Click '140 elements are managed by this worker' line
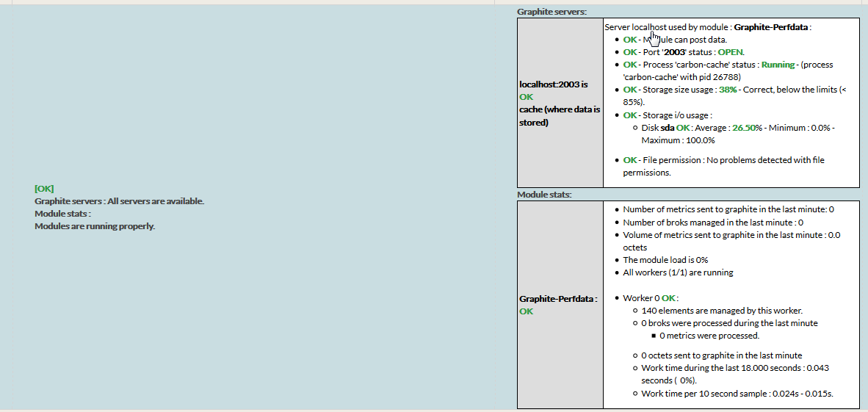Screen dimensions: 868x412 [722, 311]
